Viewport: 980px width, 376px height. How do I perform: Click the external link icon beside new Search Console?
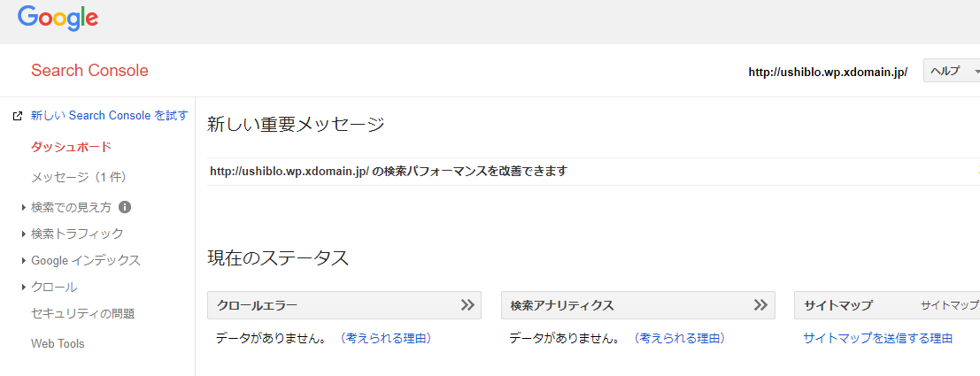point(18,116)
